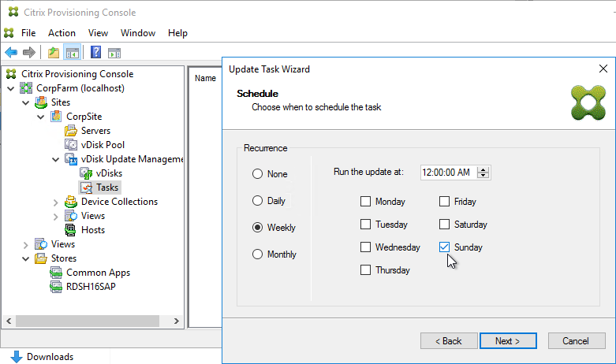Click the Downloads arrow icon
Viewport: 616px width, 364px height.
16,357
